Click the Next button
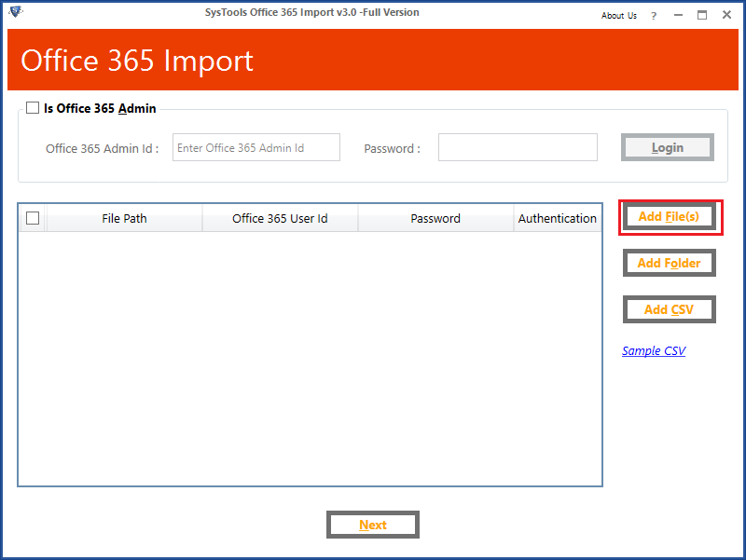Screen dimensions: 746x560 (x=373, y=525)
